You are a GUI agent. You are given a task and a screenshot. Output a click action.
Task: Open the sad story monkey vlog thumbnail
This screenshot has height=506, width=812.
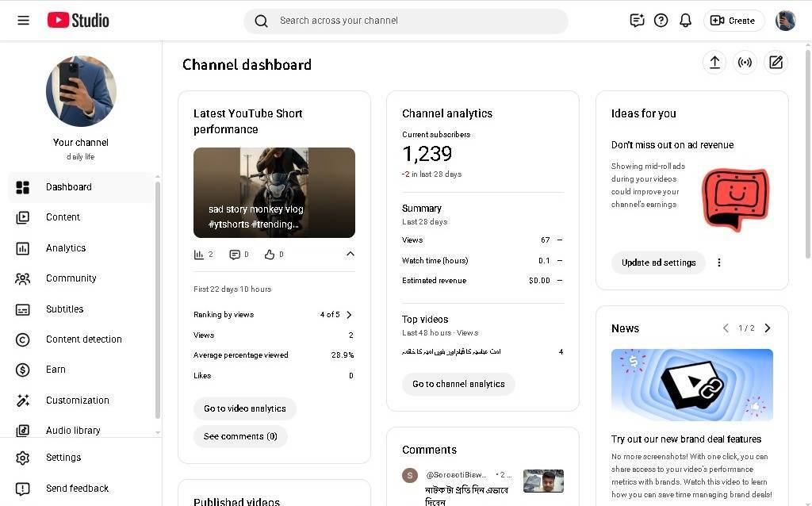tap(274, 193)
